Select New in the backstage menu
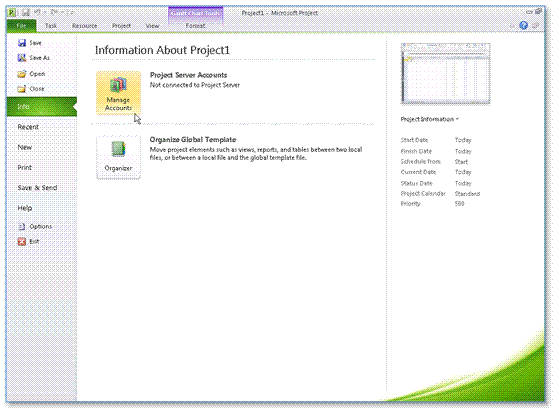556x413 pixels. (x=24, y=147)
